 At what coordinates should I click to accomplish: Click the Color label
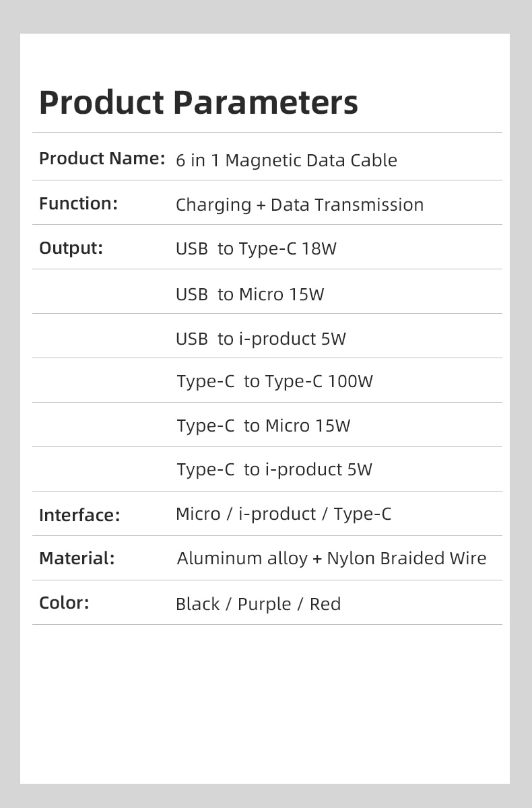click(x=64, y=603)
